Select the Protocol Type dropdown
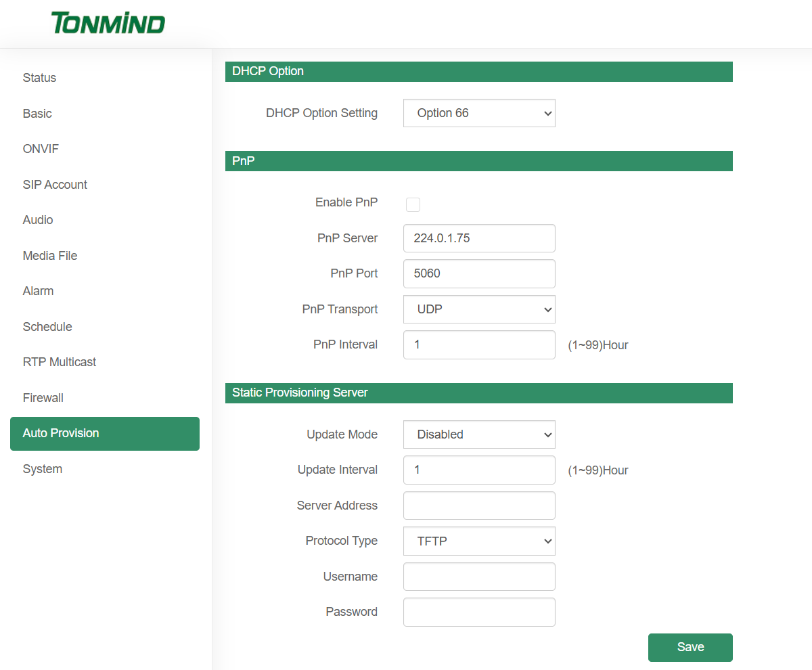 (479, 541)
